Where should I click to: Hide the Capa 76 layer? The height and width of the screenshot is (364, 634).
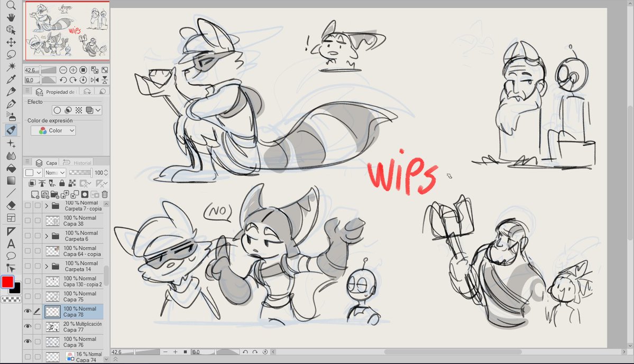pos(27,341)
